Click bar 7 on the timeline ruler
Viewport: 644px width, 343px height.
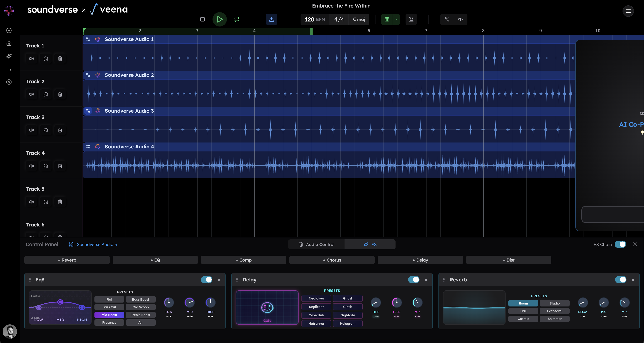pos(426,31)
